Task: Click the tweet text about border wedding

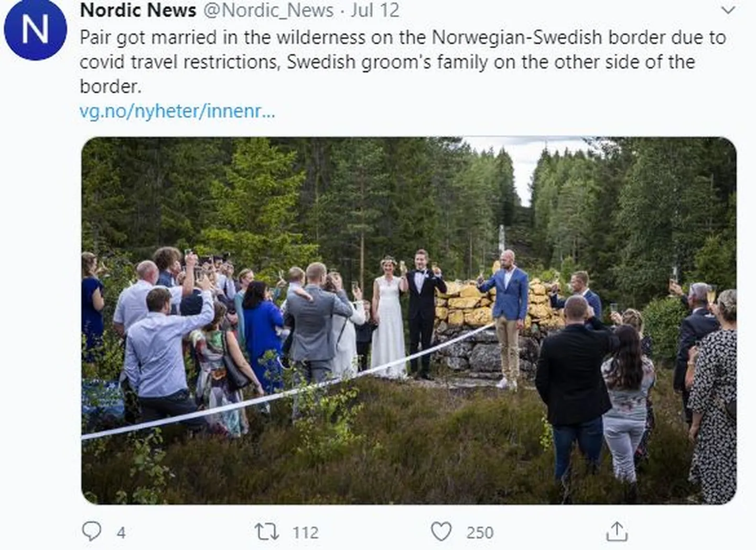Action: click(403, 62)
